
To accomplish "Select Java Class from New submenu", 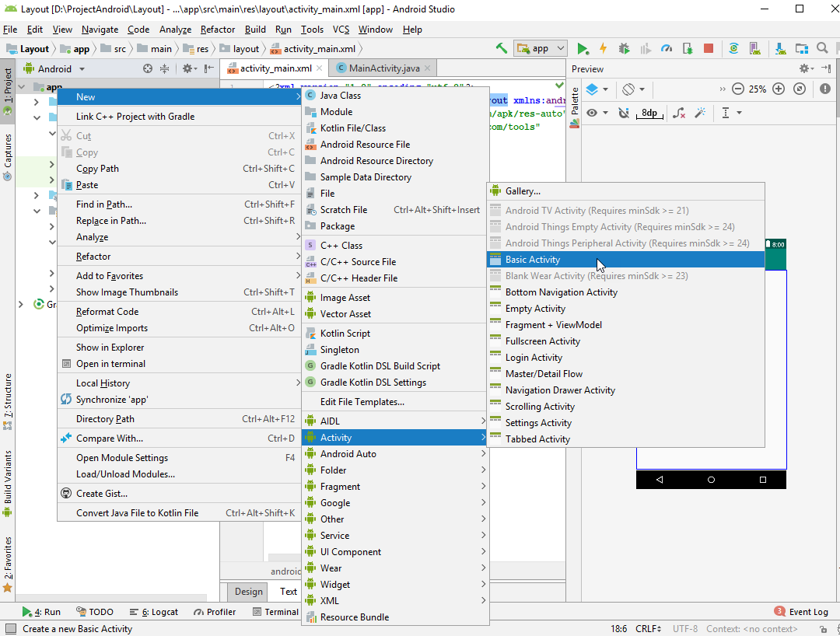I will click(x=395, y=96).
